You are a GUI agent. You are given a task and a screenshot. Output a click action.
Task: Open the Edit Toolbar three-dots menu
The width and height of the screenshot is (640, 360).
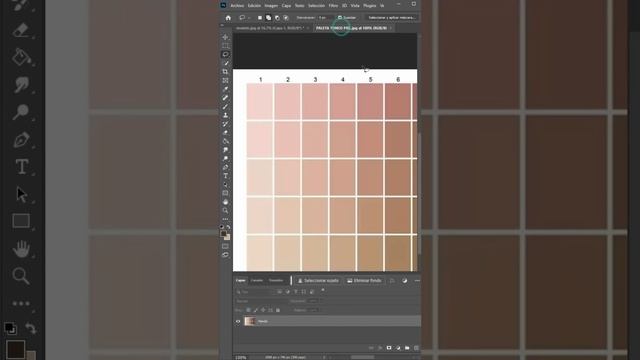point(225,219)
